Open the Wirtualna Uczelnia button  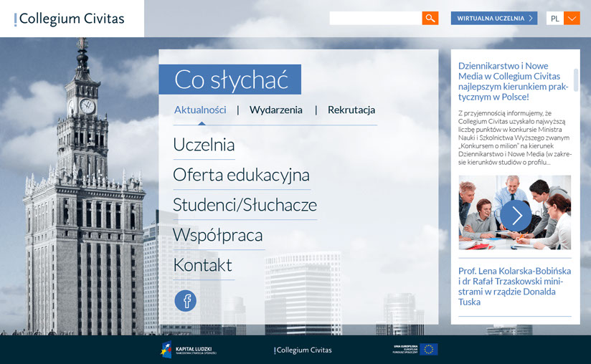pyautogui.click(x=494, y=18)
